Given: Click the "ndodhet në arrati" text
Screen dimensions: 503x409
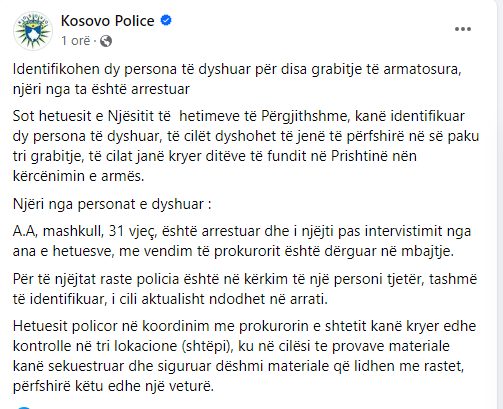Looking at the screenshot, I should 268,299.
